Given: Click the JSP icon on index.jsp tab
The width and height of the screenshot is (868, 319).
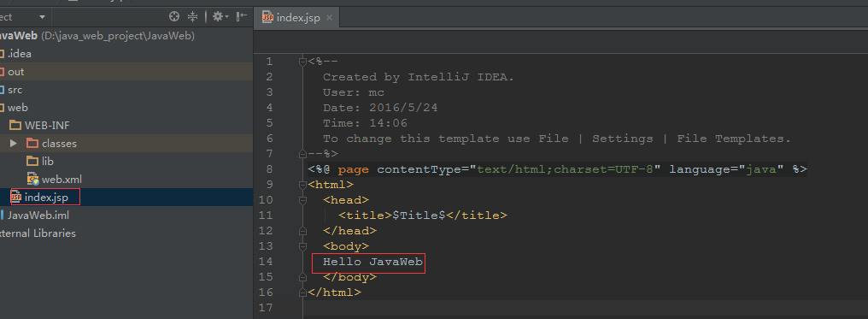Looking at the screenshot, I should tap(268, 17).
